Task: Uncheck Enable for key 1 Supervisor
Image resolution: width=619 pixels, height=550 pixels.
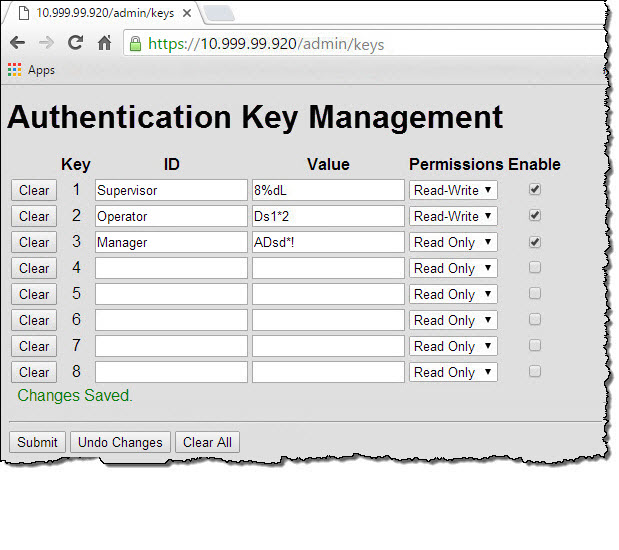Action: (535, 189)
